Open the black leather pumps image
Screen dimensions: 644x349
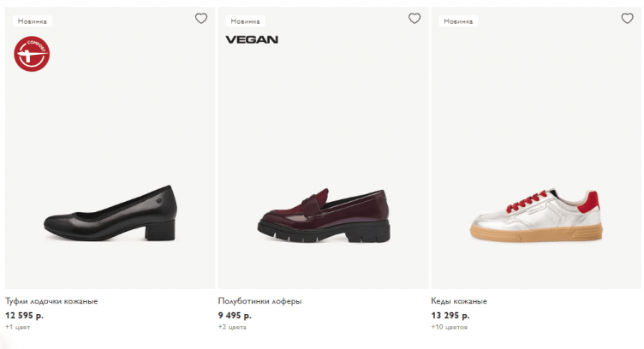(110, 214)
